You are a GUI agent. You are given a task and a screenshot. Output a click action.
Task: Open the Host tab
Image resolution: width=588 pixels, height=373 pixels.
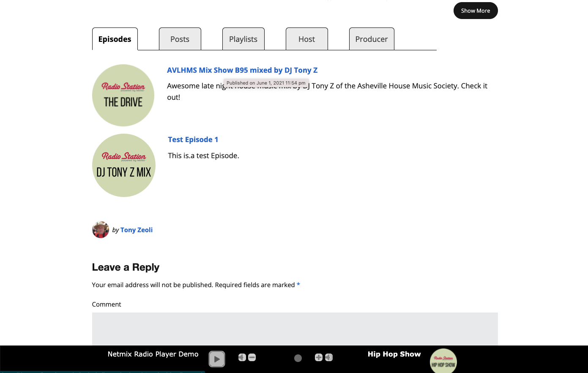coord(306,39)
